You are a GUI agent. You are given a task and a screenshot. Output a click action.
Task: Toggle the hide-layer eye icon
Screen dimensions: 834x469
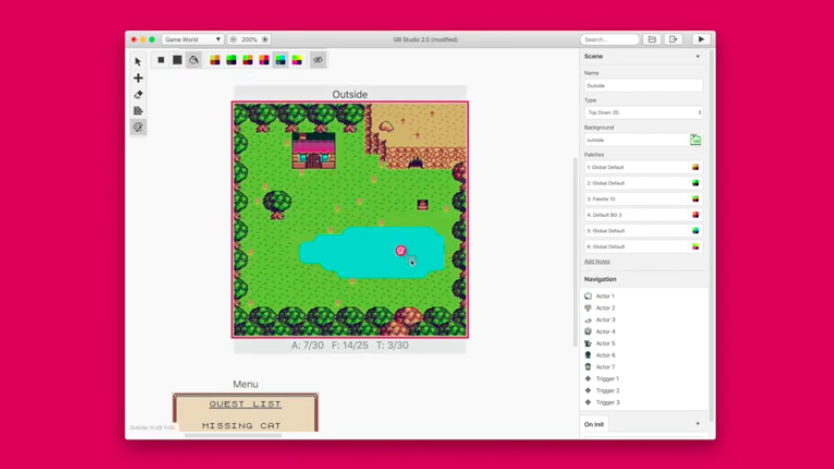318,60
